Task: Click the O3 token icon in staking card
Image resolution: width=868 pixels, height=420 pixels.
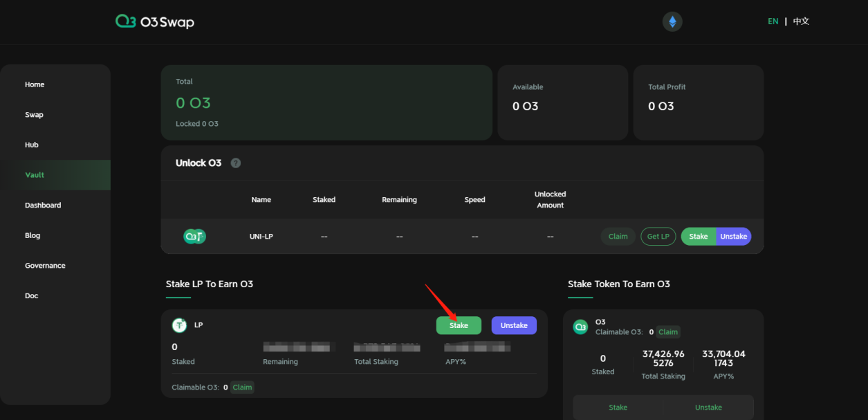Action: [580, 327]
